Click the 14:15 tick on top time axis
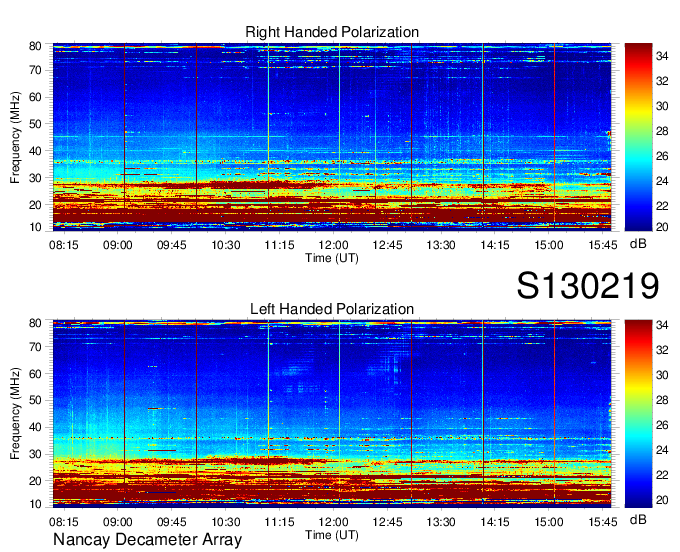This screenshot has width=680, height=552. 495,245
